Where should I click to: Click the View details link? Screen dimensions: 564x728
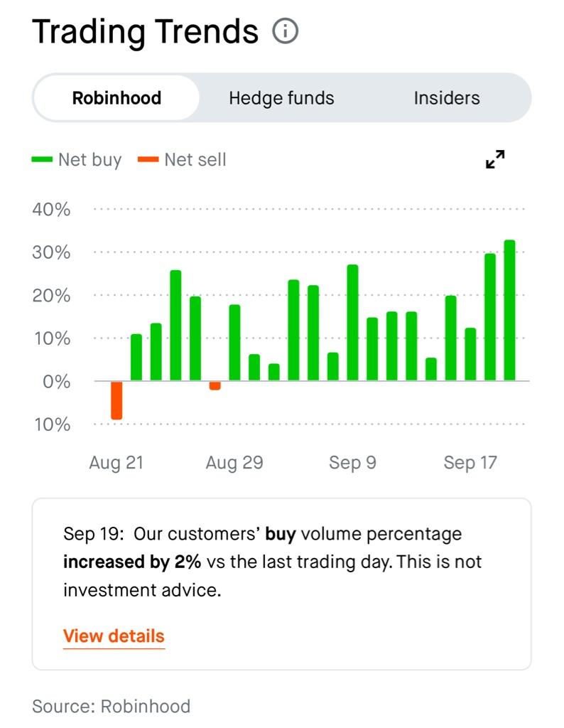[x=114, y=636]
